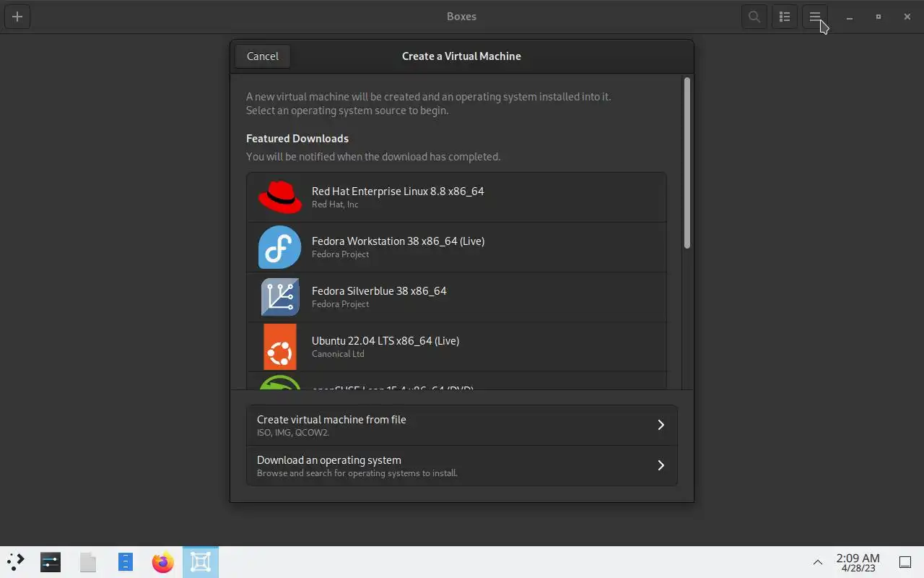This screenshot has height=578, width=924.
Task: Open the file manager taskbar icon
Action: click(126, 561)
